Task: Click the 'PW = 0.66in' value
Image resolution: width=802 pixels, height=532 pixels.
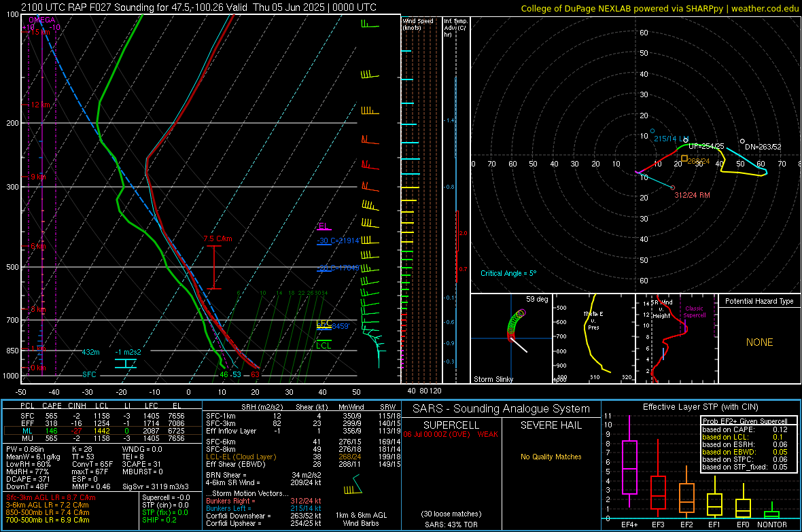Action: (x=25, y=449)
